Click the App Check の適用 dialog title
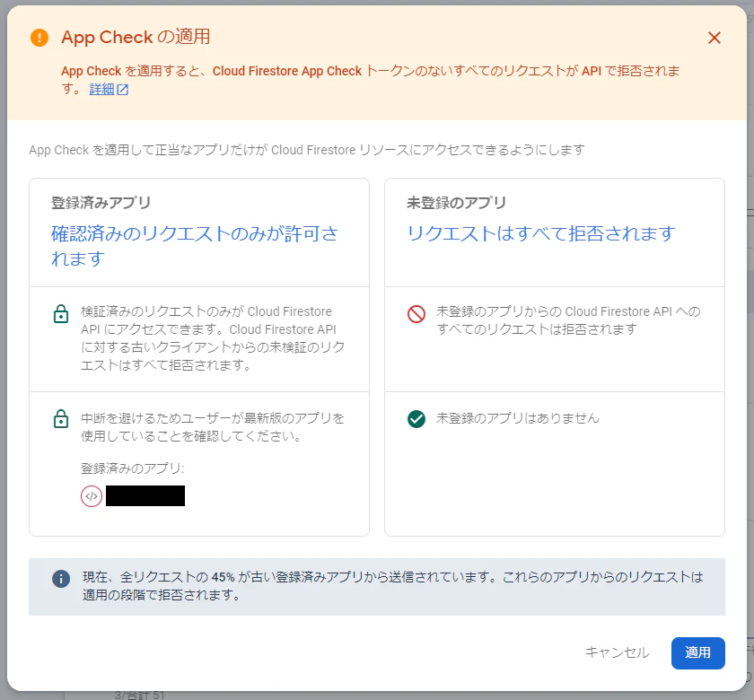Viewport: 754px width, 700px height. coord(136,37)
